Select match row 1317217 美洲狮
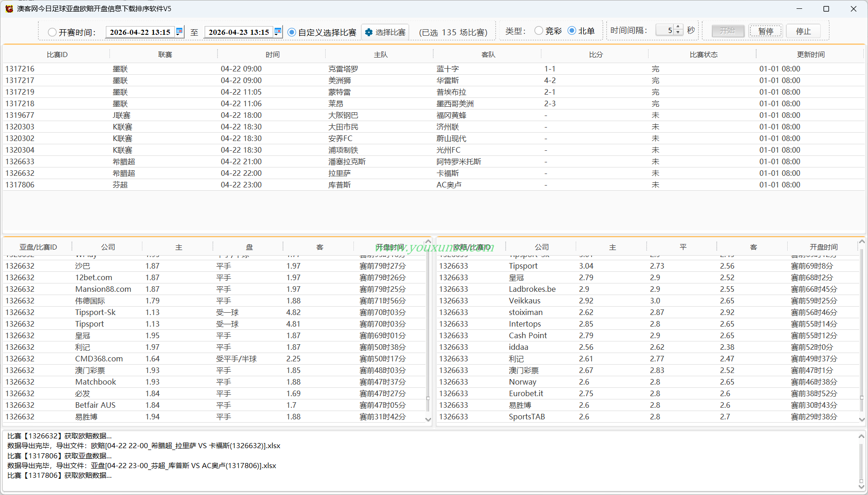The width and height of the screenshot is (868, 495). [434, 80]
